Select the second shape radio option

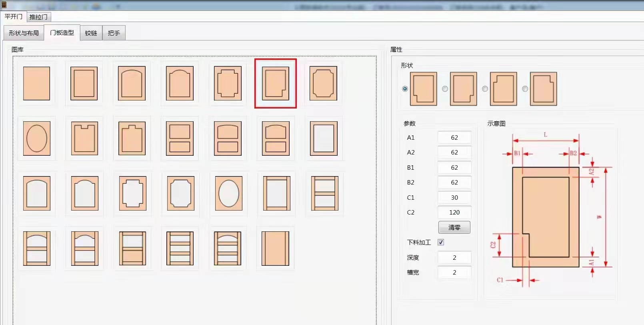click(445, 89)
